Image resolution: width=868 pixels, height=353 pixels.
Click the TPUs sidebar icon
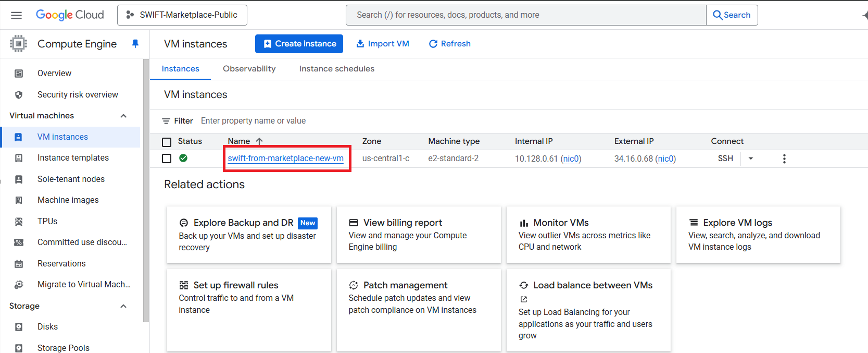(x=19, y=222)
